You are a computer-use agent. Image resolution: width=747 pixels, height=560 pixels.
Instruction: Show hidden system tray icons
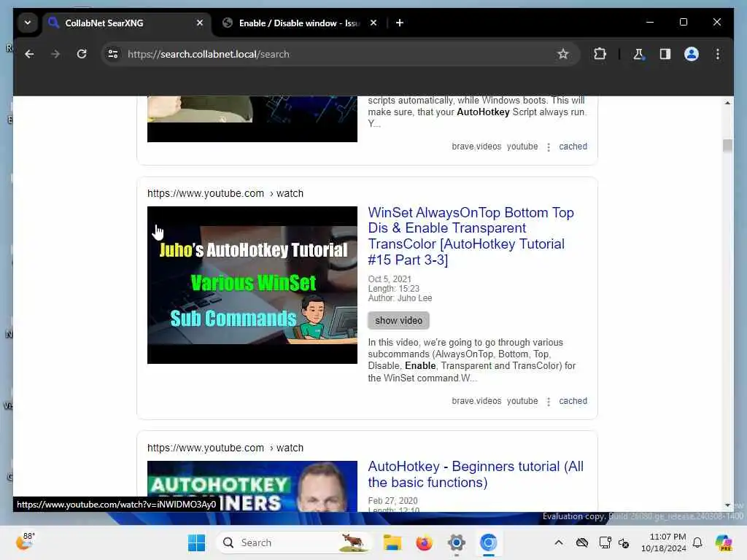coord(559,542)
